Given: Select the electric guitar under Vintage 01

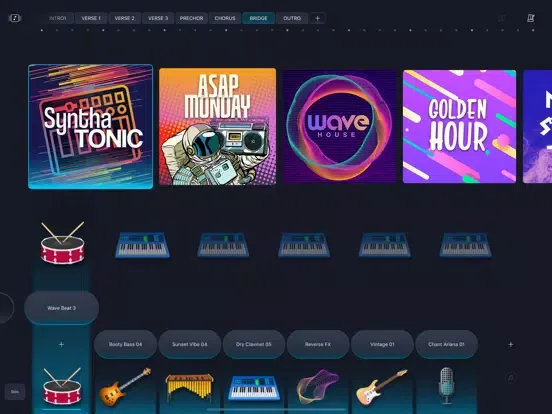Looking at the screenshot, I should point(382,387).
